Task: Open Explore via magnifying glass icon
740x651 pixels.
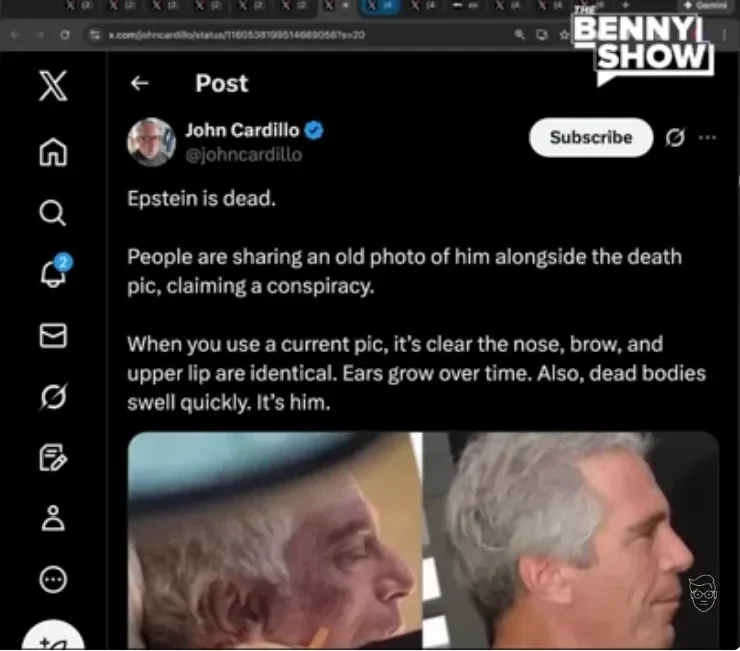Action: click(x=52, y=213)
